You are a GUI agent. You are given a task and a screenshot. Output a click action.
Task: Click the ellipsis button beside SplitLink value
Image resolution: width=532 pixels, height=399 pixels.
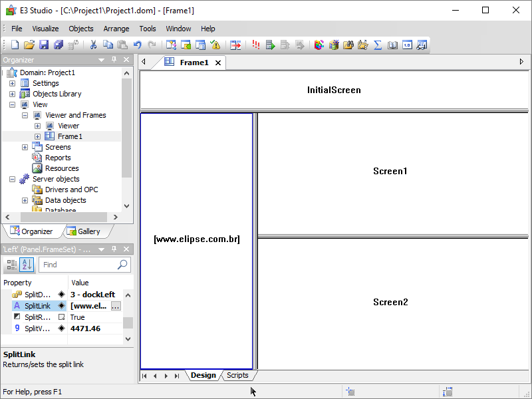tap(116, 306)
